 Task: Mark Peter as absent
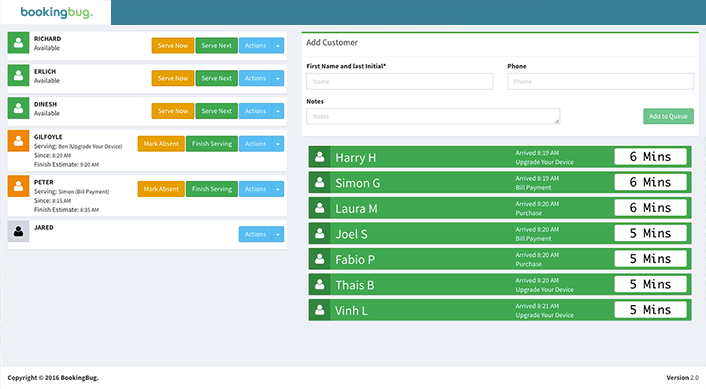tap(161, 189)
